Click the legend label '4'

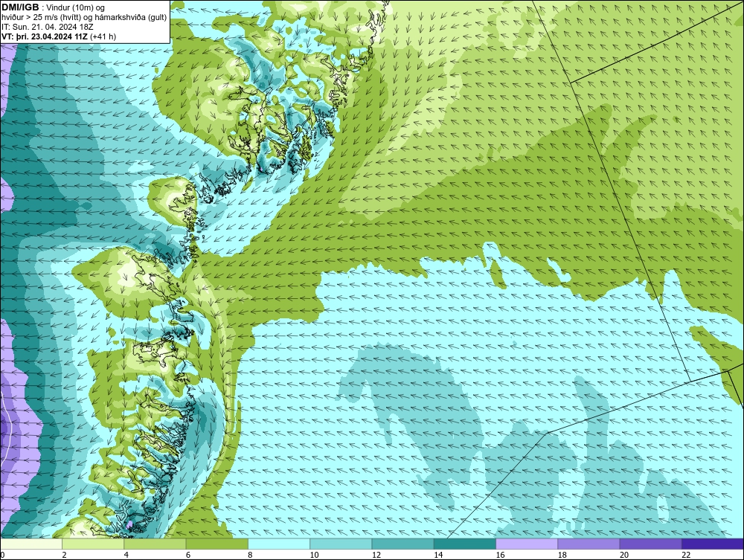[x=126, y=556]
